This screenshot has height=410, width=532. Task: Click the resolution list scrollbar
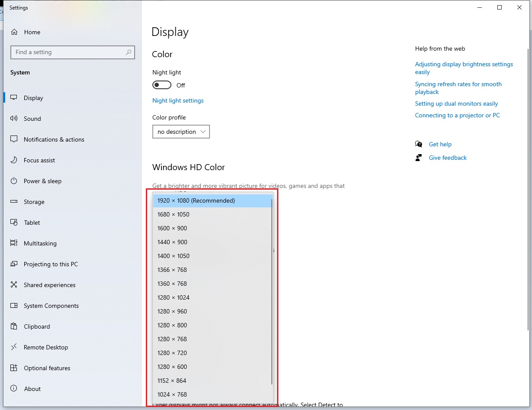click(272, 291)
